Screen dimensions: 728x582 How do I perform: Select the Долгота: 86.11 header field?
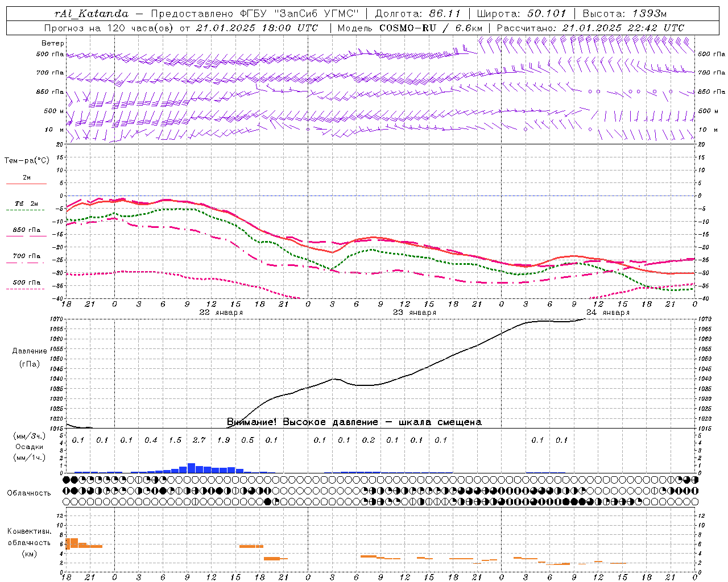[x=419, y=14]
